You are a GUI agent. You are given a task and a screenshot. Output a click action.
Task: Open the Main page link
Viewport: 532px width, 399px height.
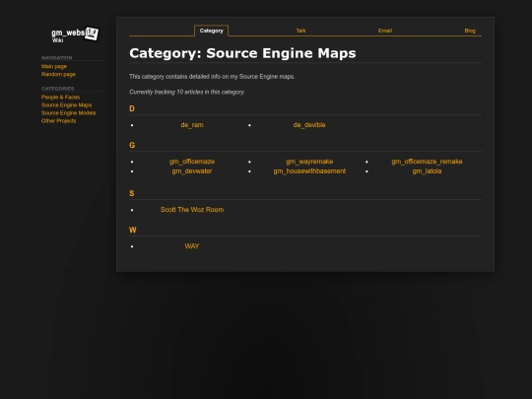54,67
